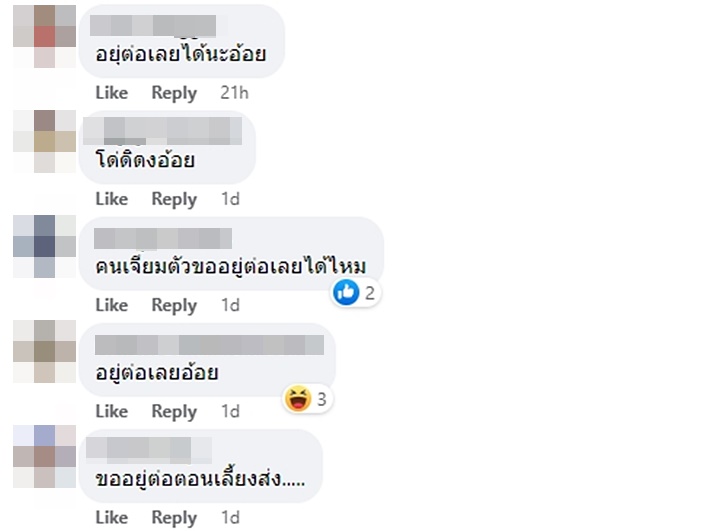The height and width of the screenshot is (531, 728).
Task: Like the comment posted 21h ago
Action: [111, 93]
